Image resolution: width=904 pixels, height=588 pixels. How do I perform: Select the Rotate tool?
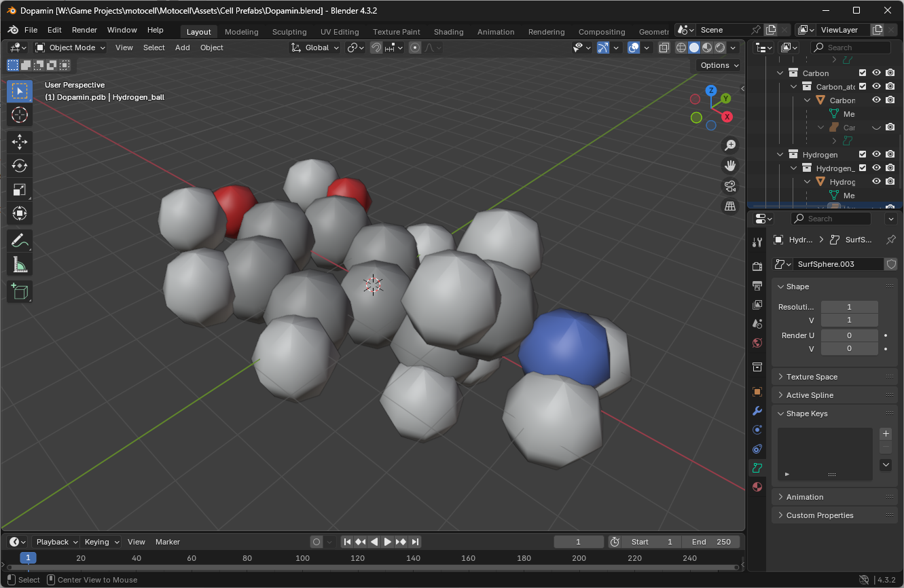[20, 166]
